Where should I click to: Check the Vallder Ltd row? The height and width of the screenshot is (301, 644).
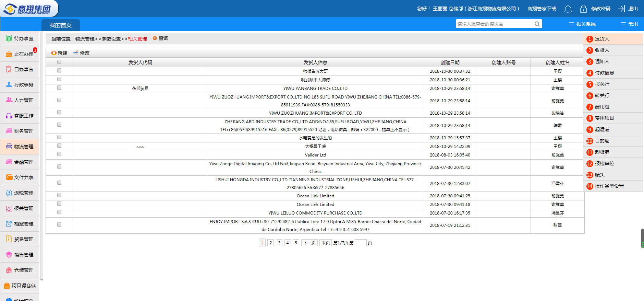point(59,154)
